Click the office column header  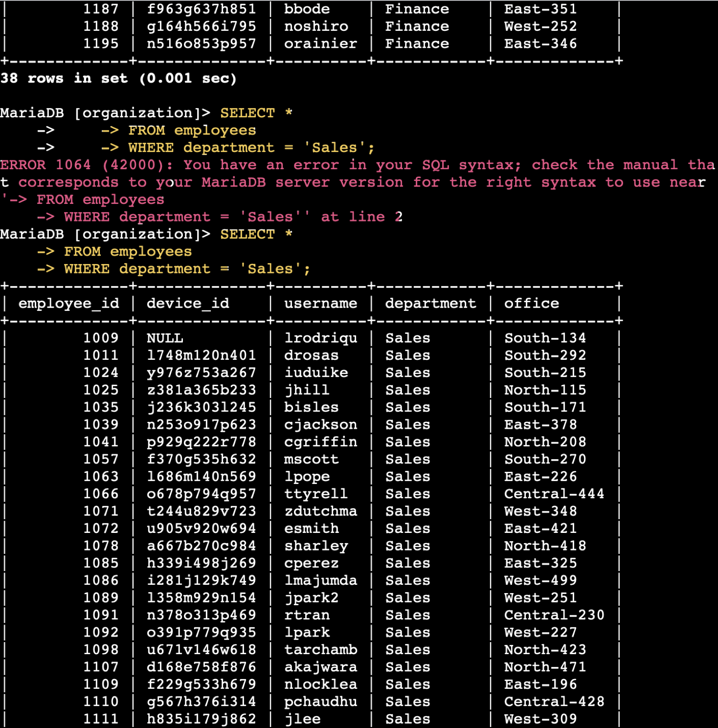pyautogui.click(x=531, y=304)
